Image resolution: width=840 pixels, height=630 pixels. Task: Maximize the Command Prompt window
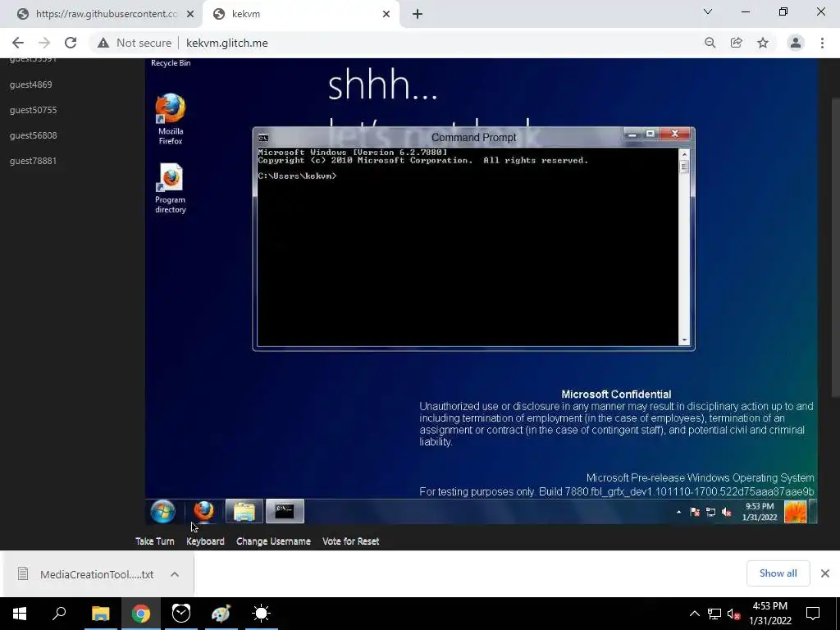point(651,134)
